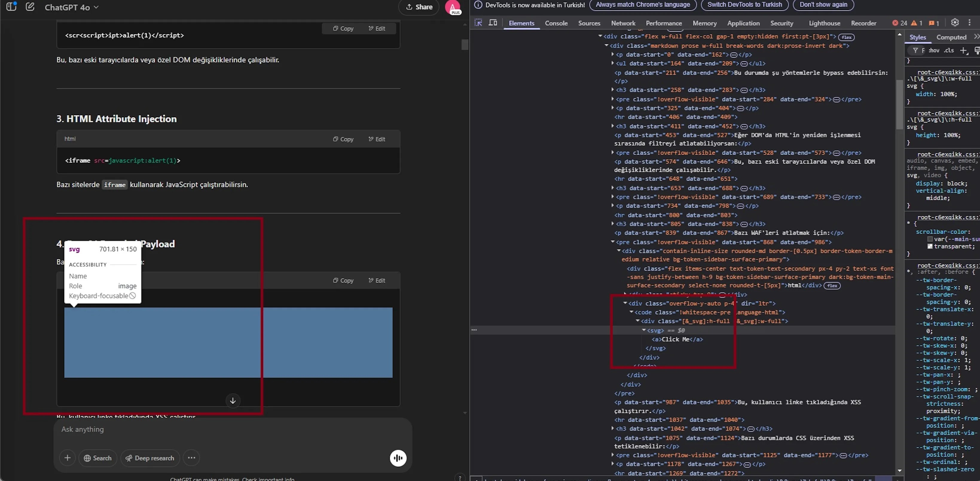The width and height of the screenshot is (980, 481).
Task: Copy the SVG payload code block
Action: pyautogui.click(x=343, y=281)
